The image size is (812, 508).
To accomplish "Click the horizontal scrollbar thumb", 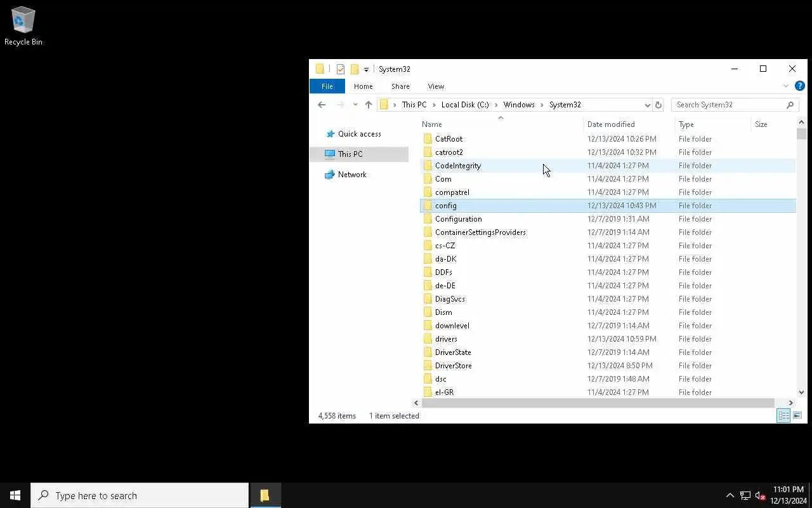I will [x=598, y=403].
